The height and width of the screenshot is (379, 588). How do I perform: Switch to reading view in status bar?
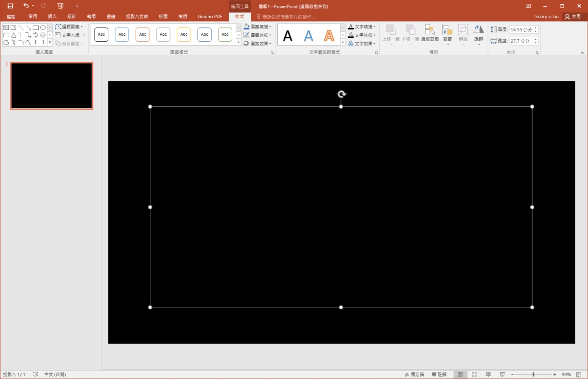pos(488,375)
